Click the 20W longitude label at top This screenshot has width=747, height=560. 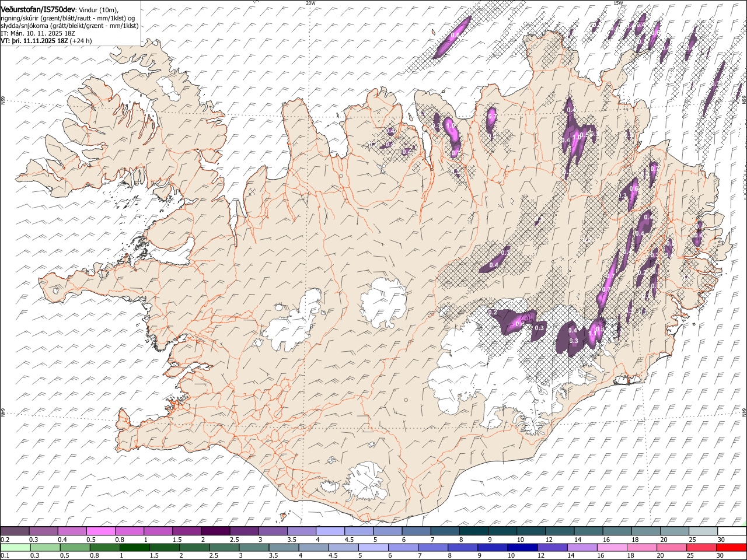tap(310, 3)
